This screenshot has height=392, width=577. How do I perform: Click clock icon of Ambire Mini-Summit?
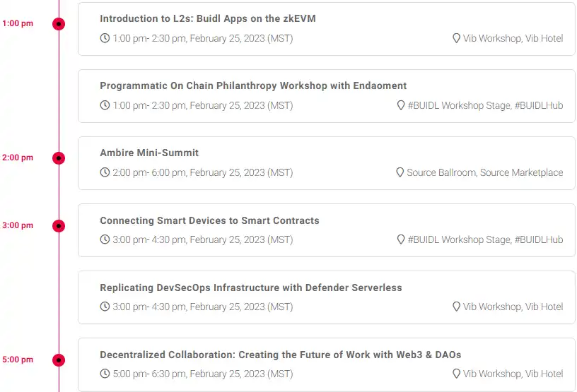[105, 172]
